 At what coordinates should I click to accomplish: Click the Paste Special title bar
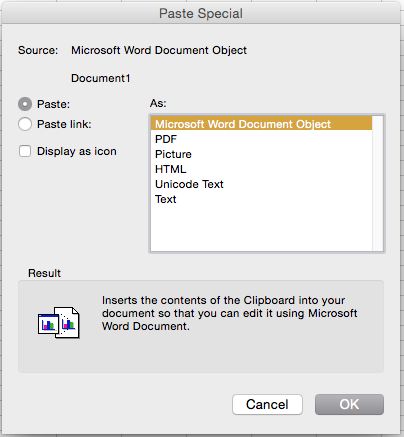coord(201,13)
